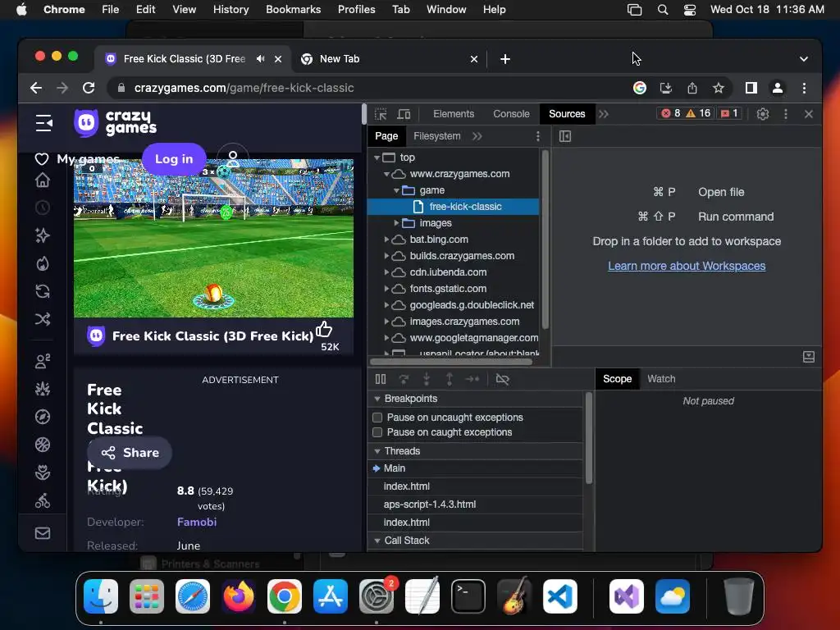This screenshot has width=840, height=630.
Task: Click the crazygames home sidebar icon
Action: (x=43, y=180)
